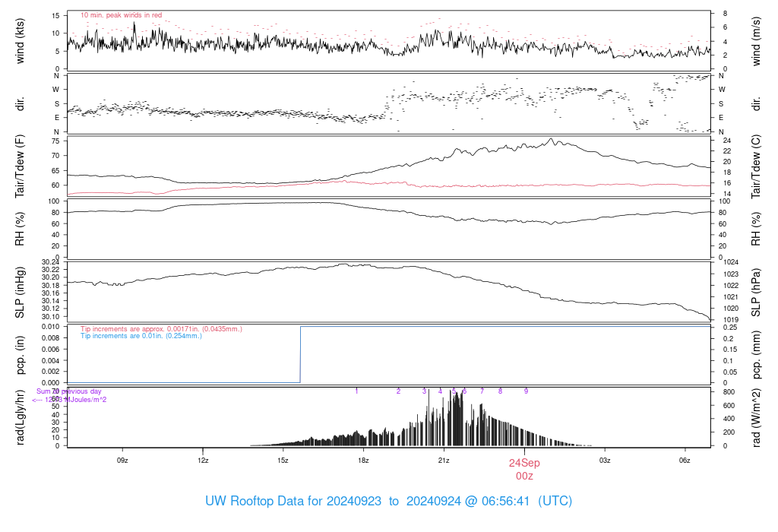Click the '06z' time axis tick
This screenshot has width=778, height=532.
[685, 461]
